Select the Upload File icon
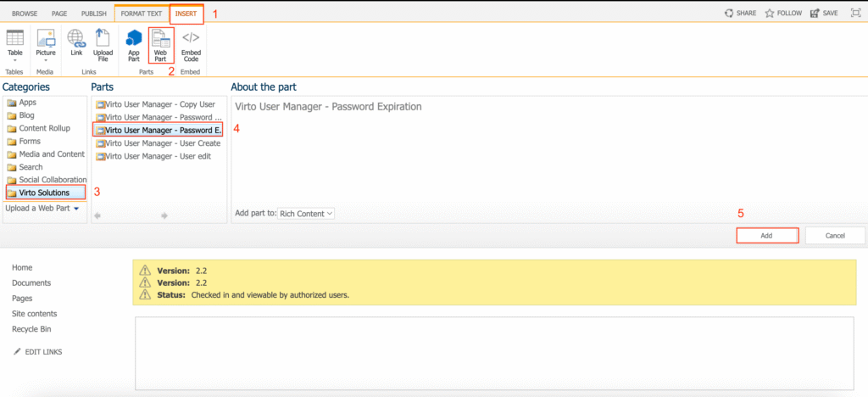Viewport: 868px width, 397px height. (x=103, y=43)
